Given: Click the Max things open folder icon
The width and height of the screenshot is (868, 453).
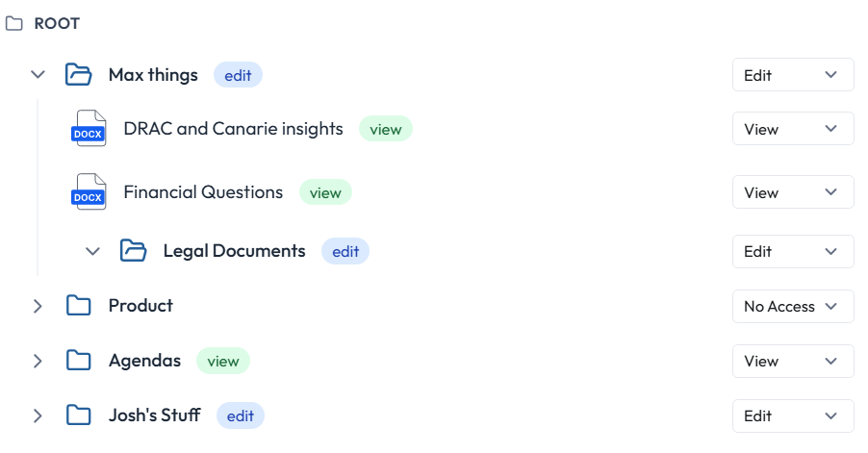Looking at the screenshot, I should pyautogui.click(x=78, y=74).
